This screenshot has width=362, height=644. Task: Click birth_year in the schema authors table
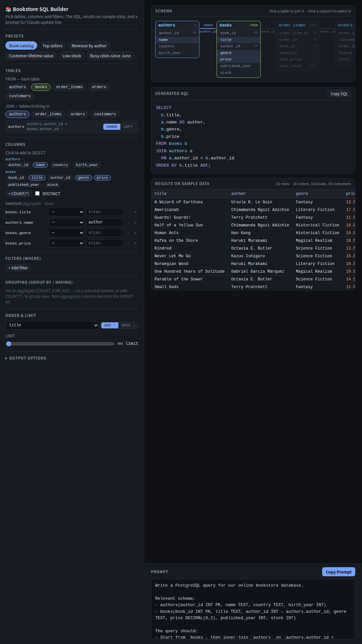pyautogui.click(x=177, y=53)
